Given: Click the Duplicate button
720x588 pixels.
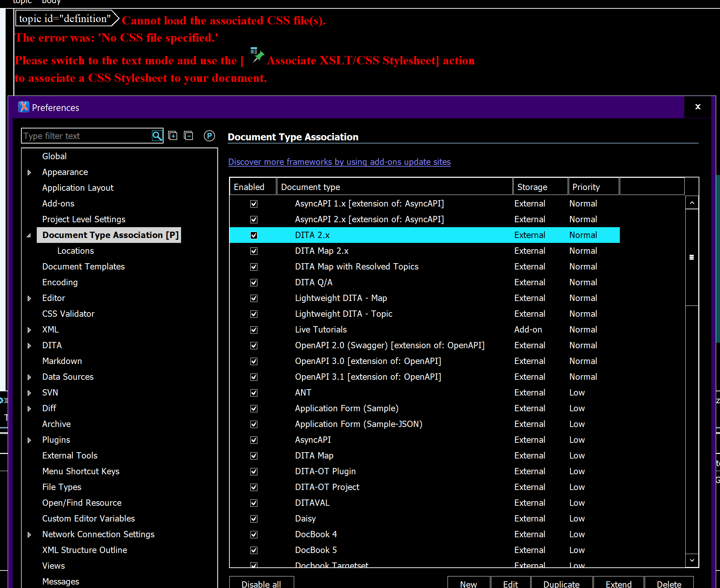Looking at the screenshot, I should coord(561,583).
